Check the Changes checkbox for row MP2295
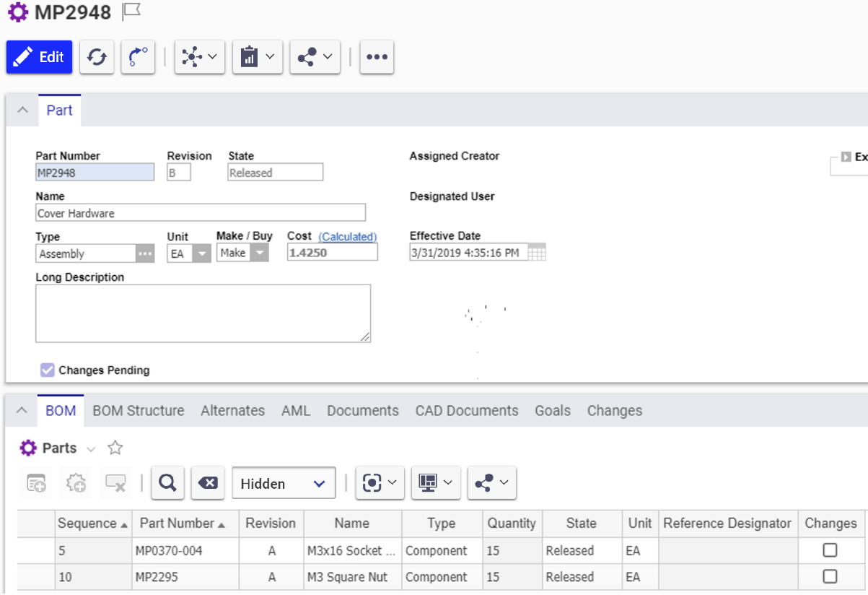Image resolution: width=868 pixels, height=595 pixels. [x=830, y=576]
